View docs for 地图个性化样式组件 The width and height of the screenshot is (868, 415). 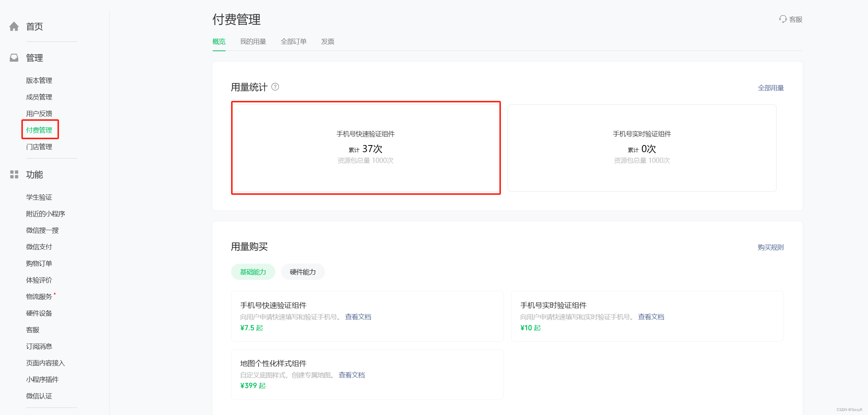(x=352, y=375)
